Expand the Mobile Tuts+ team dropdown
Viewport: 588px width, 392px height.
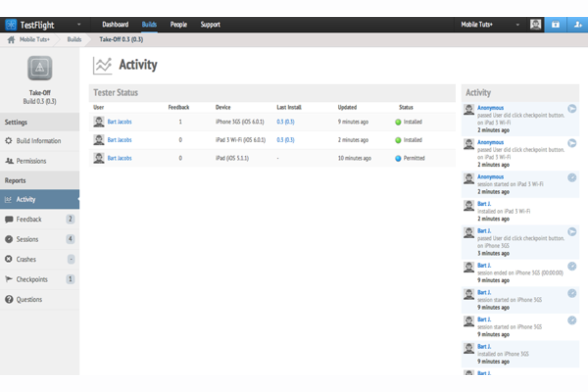(517, 24)
